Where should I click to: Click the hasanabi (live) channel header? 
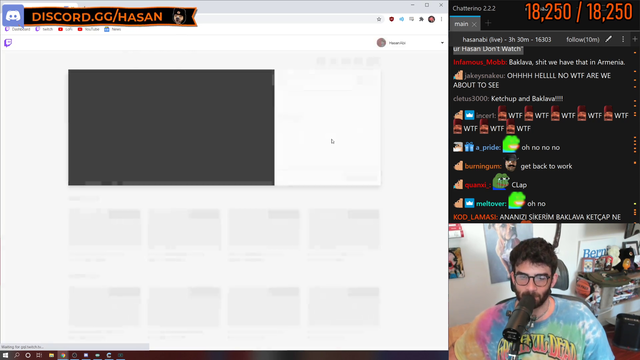[x=507, y=40]
